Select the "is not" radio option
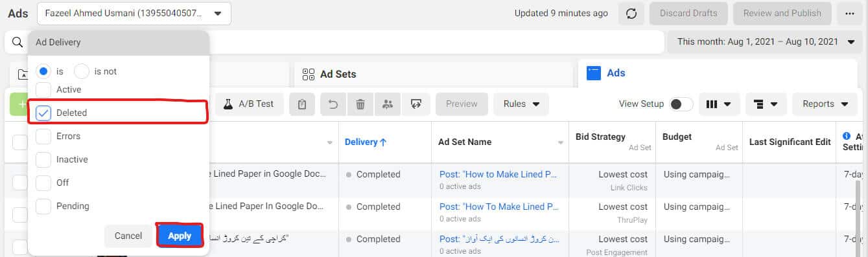The image size is (868, 257). point(82,71)
